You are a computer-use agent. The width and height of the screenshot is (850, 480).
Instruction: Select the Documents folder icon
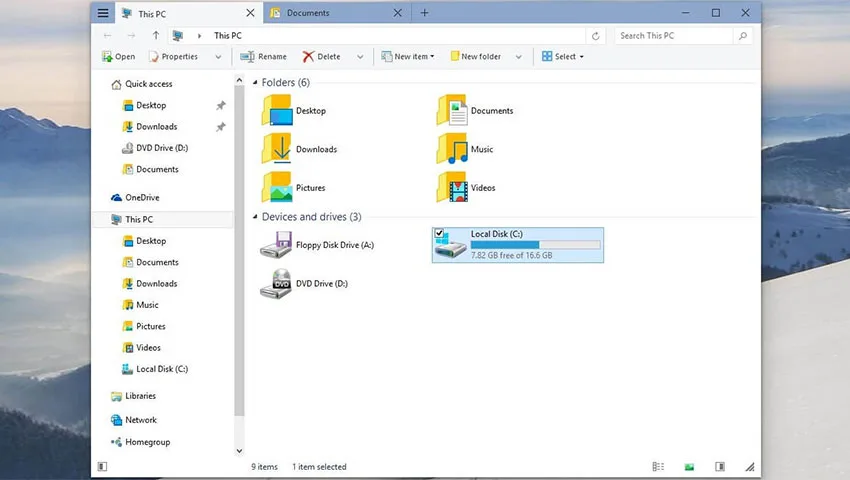452,110
